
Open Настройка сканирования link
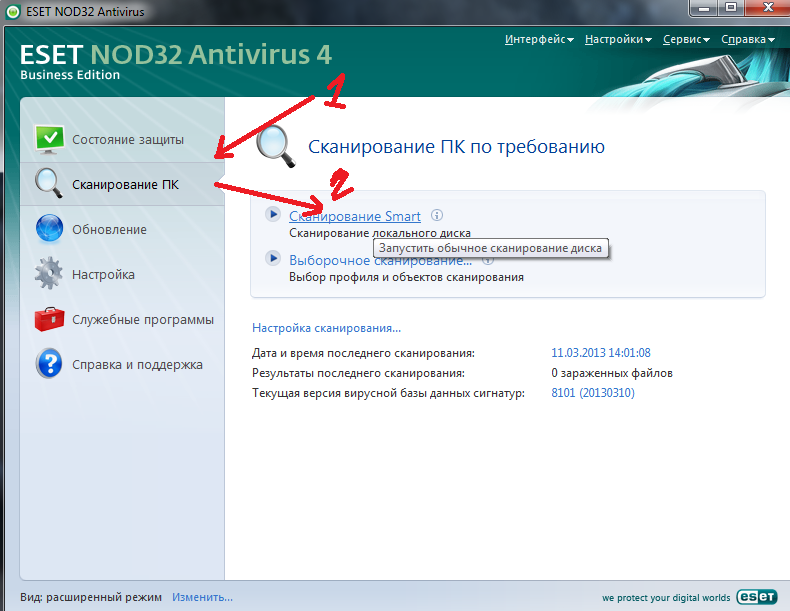[326, 328]
